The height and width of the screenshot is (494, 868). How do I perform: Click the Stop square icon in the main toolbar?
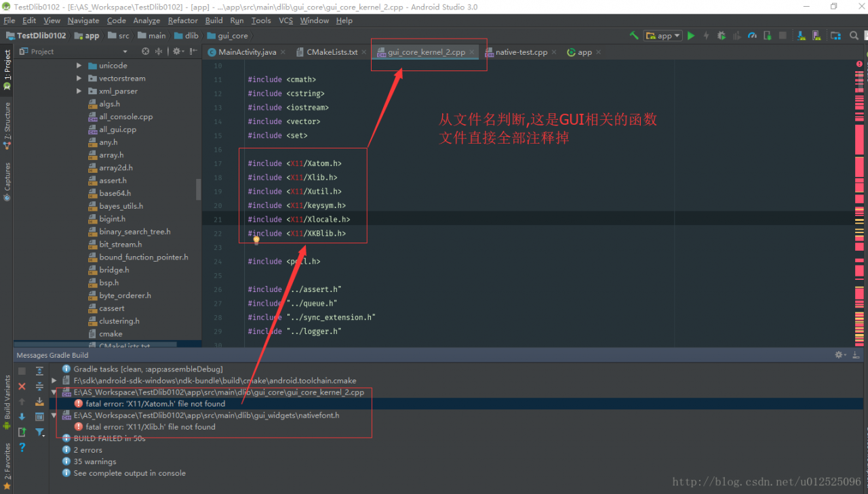pos(783,36)
